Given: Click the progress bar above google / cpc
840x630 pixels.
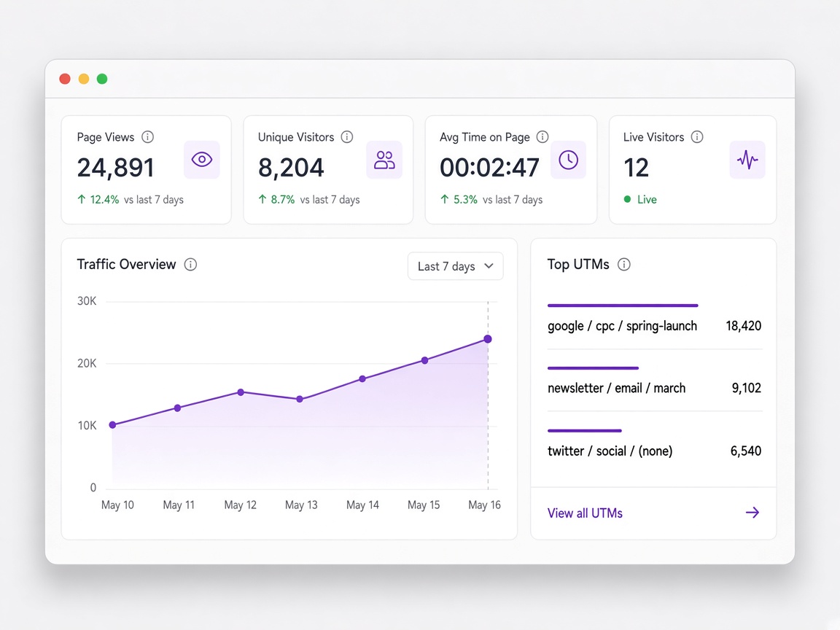Looking at the screenshot, I should pos(623,306).
